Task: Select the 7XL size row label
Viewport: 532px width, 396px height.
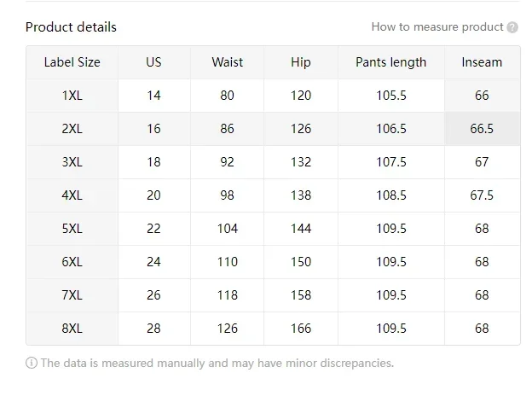Action: click(72, 295)
